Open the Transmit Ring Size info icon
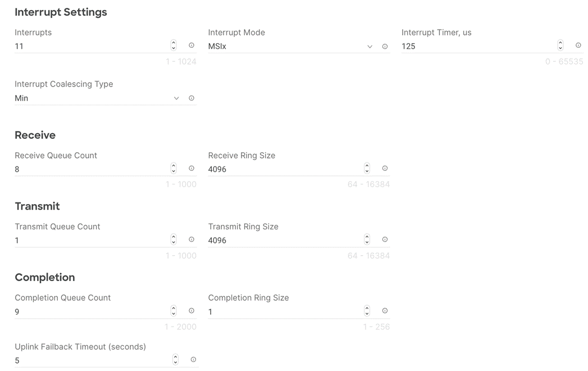Screen dimensions: 588x371 coord(385,239)
